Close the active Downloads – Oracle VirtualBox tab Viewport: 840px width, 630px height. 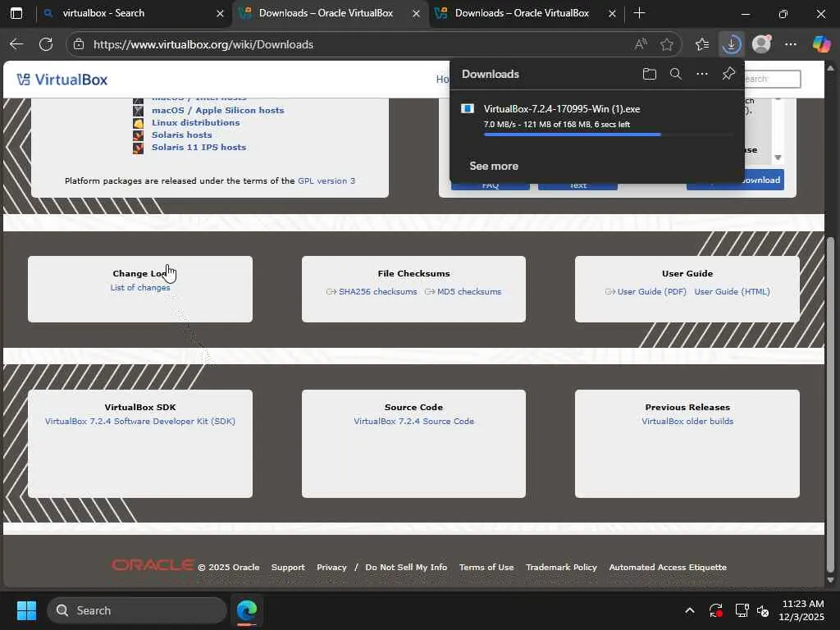(x=416, y=13)
